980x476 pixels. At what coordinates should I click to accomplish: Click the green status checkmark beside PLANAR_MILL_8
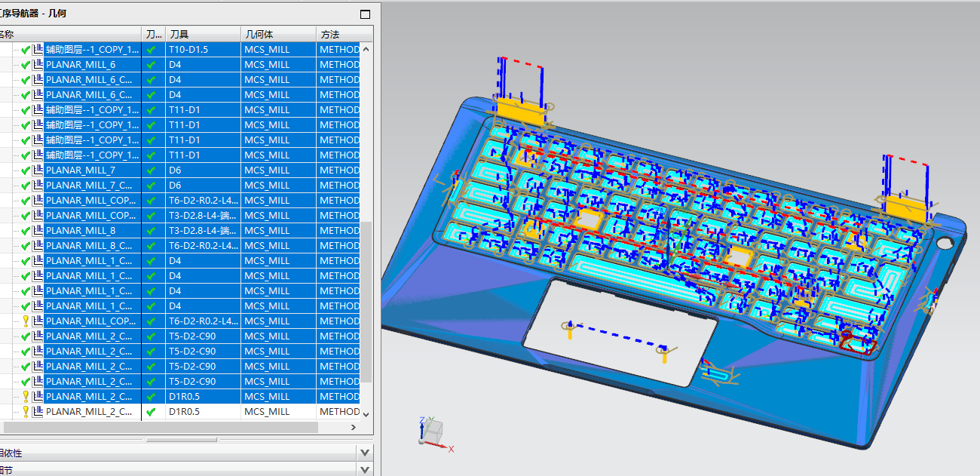pyautogui.click(x=26, y=231)
